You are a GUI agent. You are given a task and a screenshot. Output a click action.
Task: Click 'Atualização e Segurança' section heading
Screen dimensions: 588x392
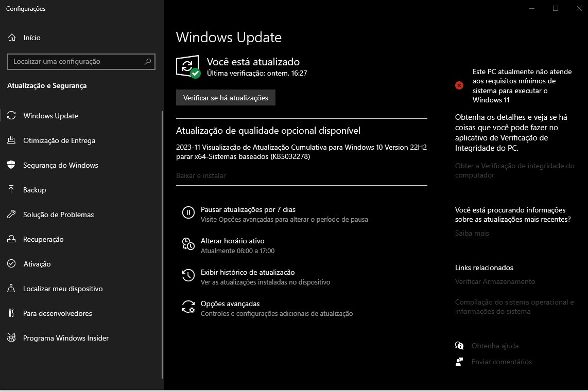pos(47,85)
